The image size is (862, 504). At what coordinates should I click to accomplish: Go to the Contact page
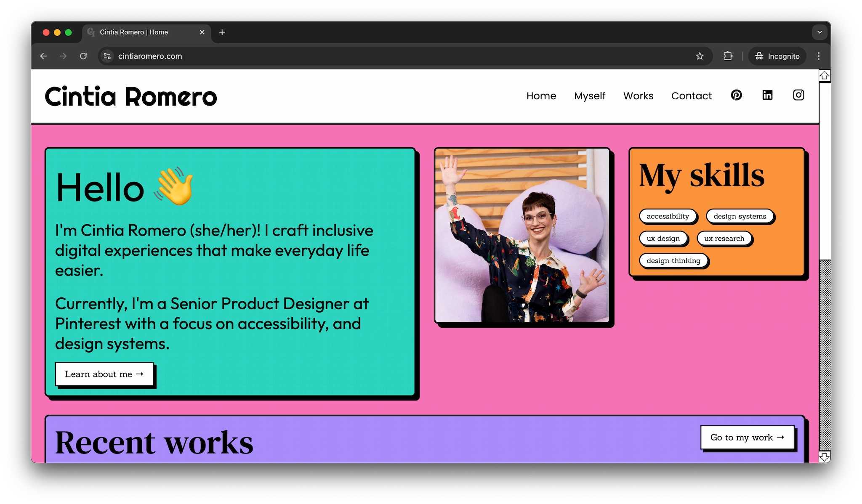point(691,96)
